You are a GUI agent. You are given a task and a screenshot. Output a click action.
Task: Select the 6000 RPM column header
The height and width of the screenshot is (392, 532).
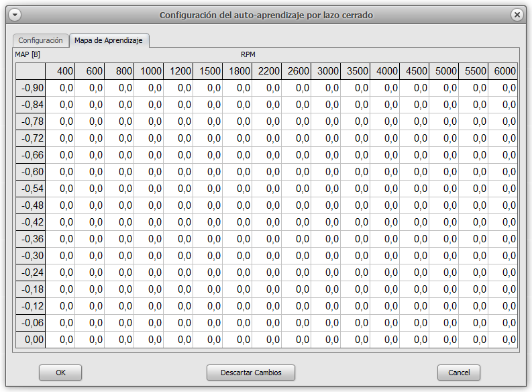click(x=503, y=71)
